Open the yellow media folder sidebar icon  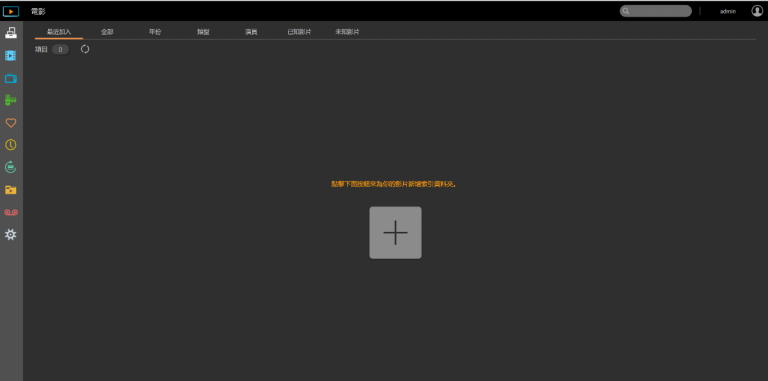point(10,190)
